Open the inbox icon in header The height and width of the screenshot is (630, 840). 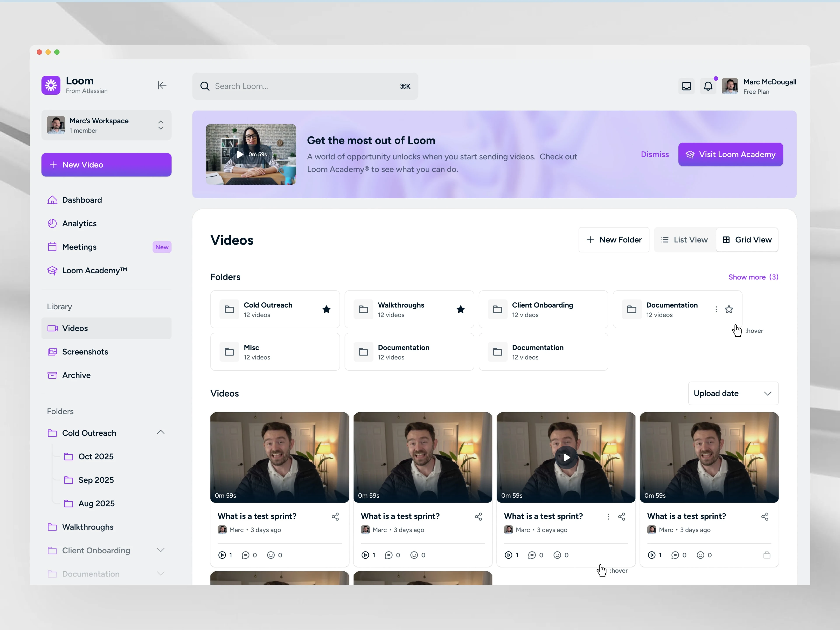(x=686, y=86)
